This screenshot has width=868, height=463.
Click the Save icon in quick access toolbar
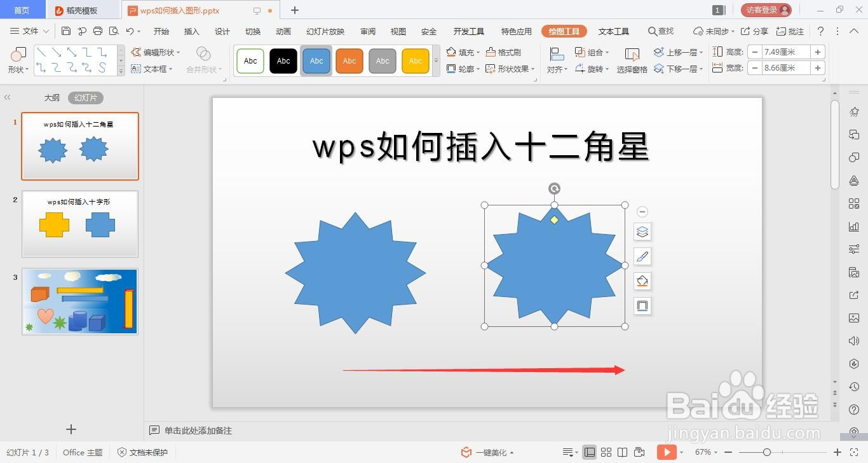pyautogui.click(x=66, y=31)
